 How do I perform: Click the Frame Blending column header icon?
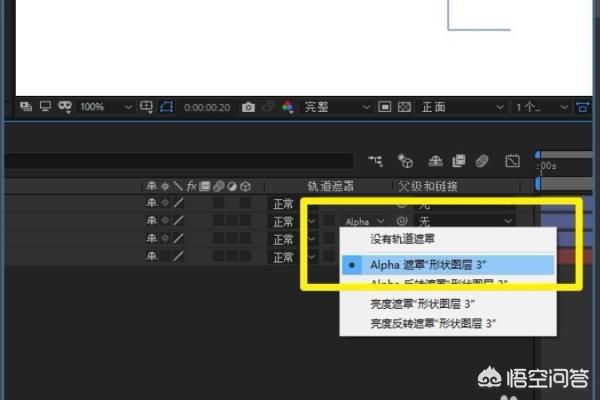[204, 186]
